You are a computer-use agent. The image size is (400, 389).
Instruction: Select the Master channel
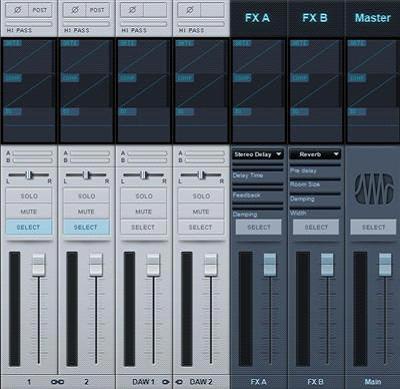click(373, 227)
